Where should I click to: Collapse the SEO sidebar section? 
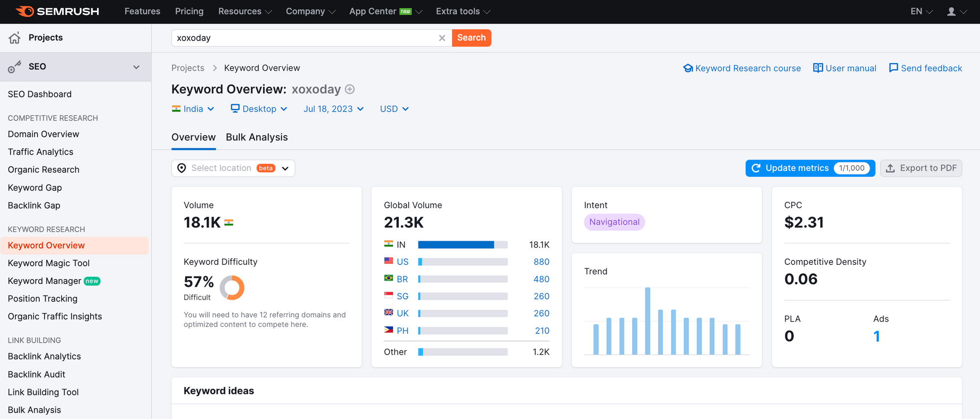136,67
